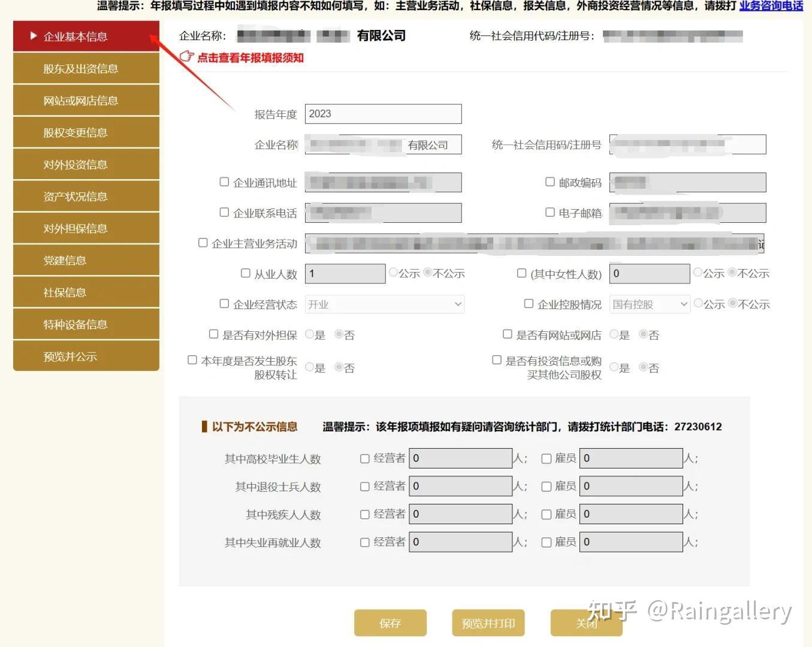Go to 社保信息 section
This screenshot has height=647, width=812.
pyautogui.click(x=86, y=292)
